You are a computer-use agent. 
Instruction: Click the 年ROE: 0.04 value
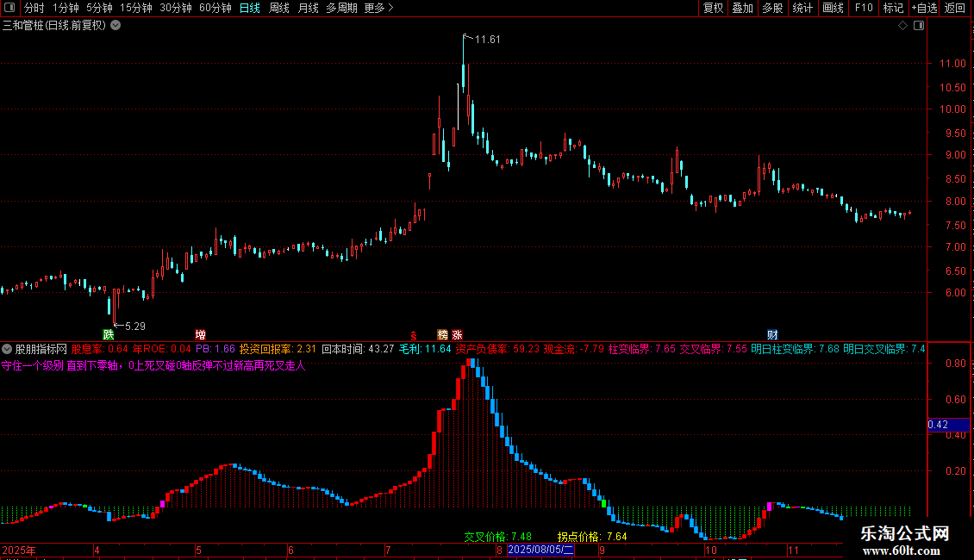(162, 349)
